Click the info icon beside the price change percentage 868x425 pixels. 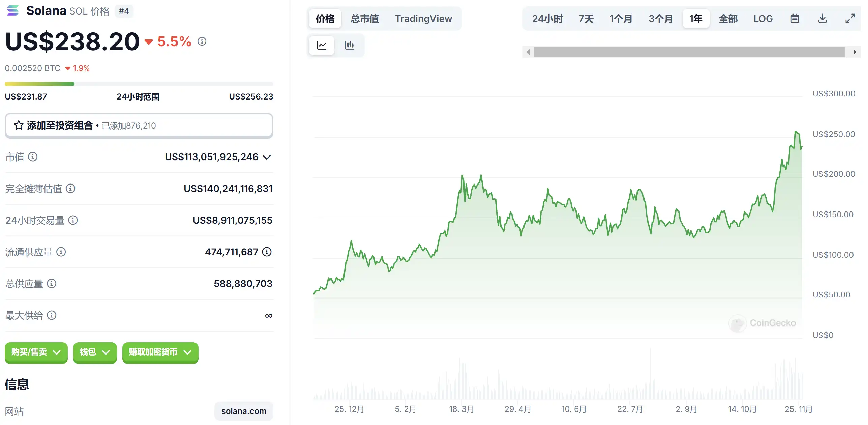[202, 41]
